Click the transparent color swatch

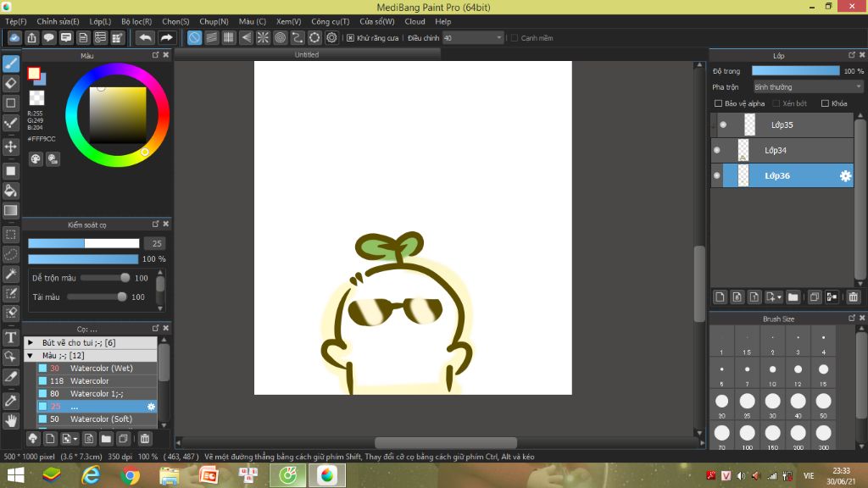click(36, 98)
